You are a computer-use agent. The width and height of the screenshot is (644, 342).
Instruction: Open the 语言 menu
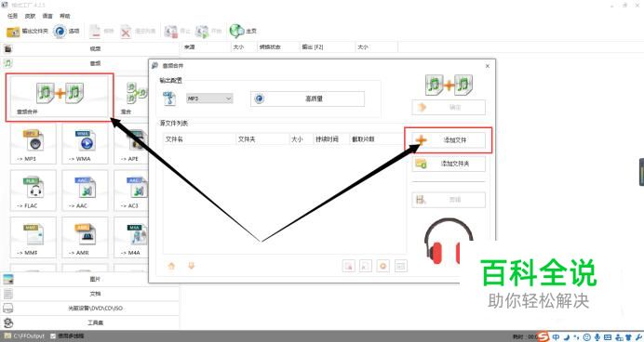(47, 16)
